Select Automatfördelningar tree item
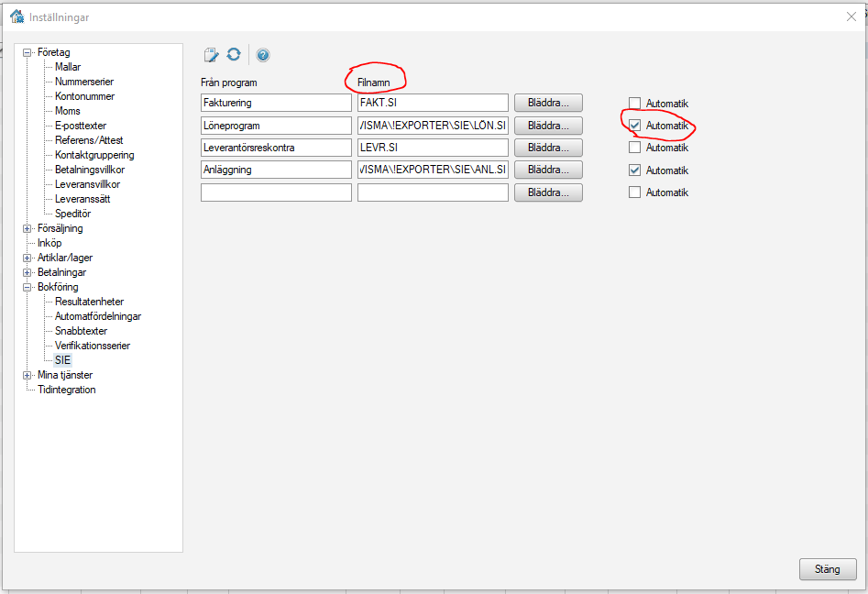This screenshot has width=868, height=594. (98, 316)
